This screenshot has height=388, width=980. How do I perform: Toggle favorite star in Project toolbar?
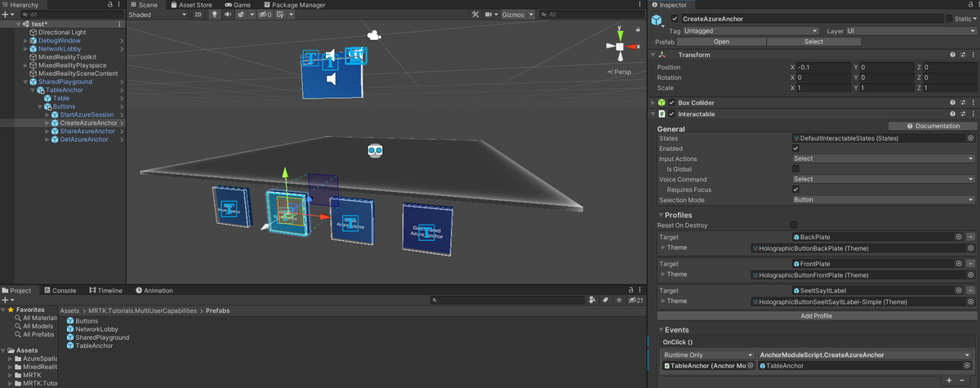pos(617,301)
